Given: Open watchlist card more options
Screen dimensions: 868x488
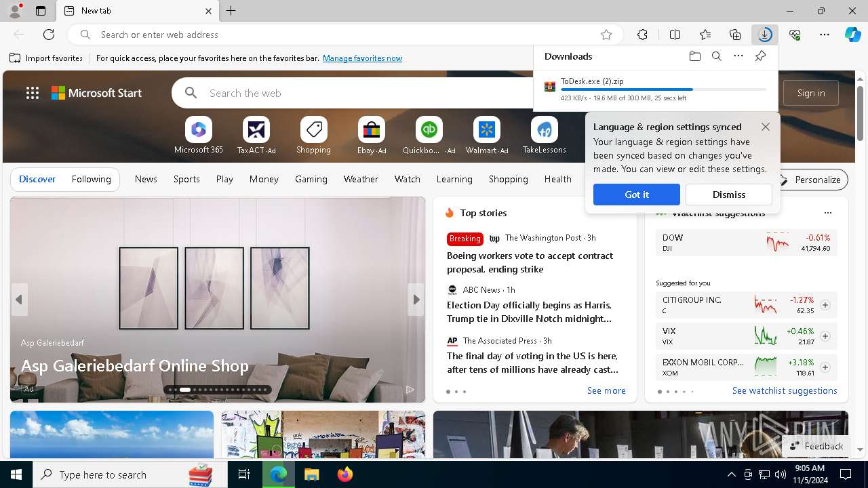Looking at the screenshot, I should (x=827, y=213).
